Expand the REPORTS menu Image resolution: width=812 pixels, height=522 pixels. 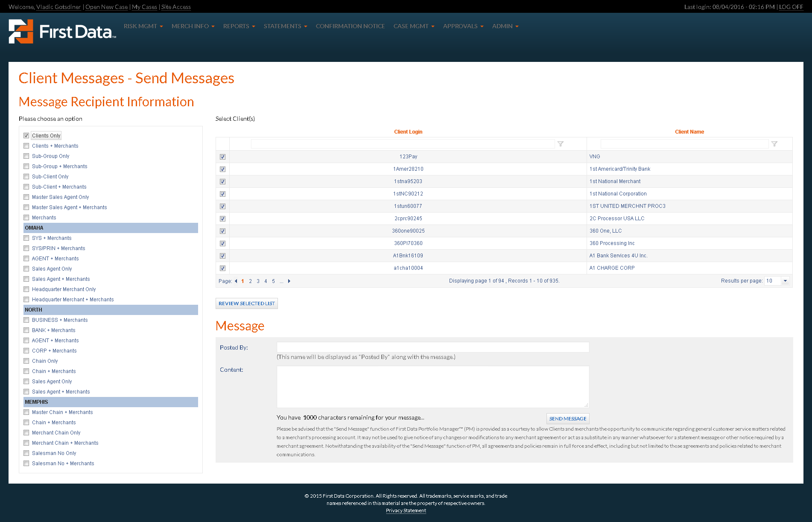tap(239, 26)
